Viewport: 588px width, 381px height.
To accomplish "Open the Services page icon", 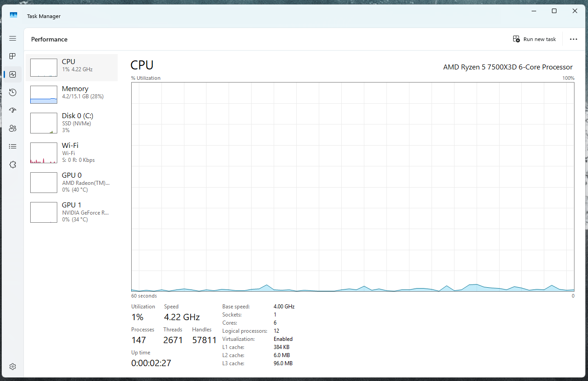I will pos(13,165).
